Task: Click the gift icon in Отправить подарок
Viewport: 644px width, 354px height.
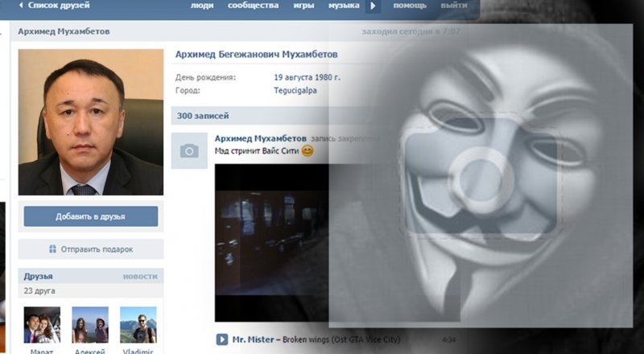Action: [x=52, y=249]
